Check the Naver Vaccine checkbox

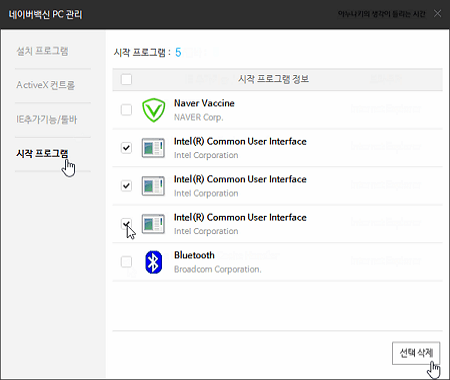pos(126,110)
